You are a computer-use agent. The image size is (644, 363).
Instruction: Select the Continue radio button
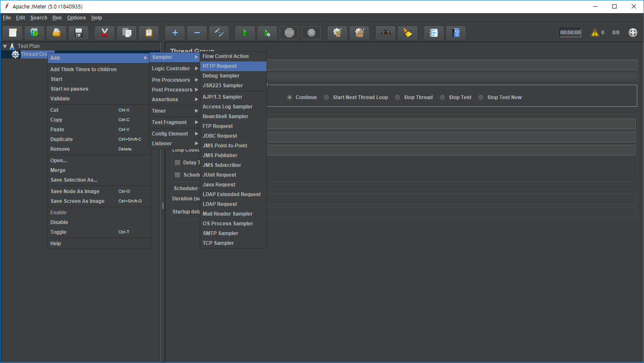click(289, 97)
